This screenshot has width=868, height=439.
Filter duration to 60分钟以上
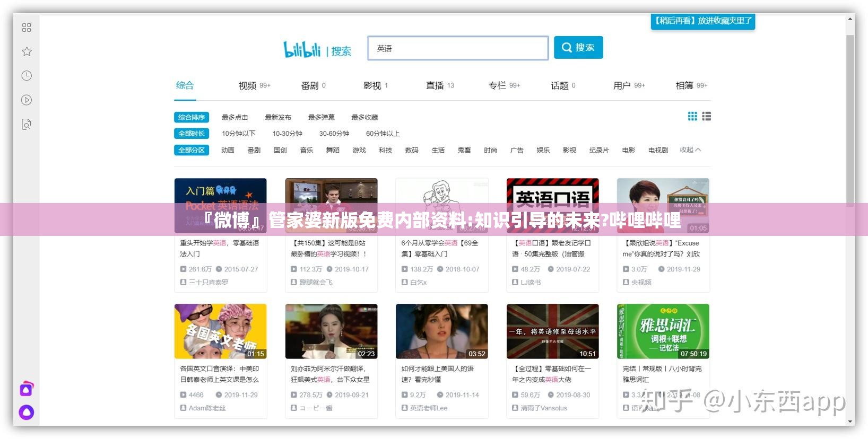tap(383, 134)
